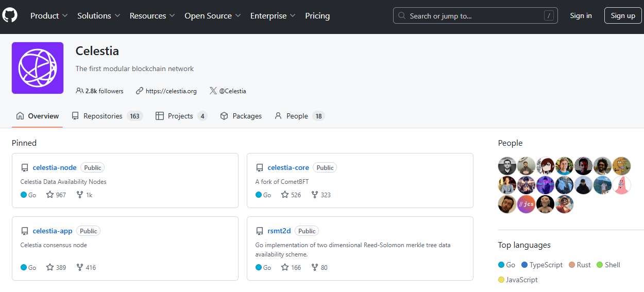Filter by JavaScript in Top languages
Viewport: 644px width, 292px height.
click(x=518, y=280)
